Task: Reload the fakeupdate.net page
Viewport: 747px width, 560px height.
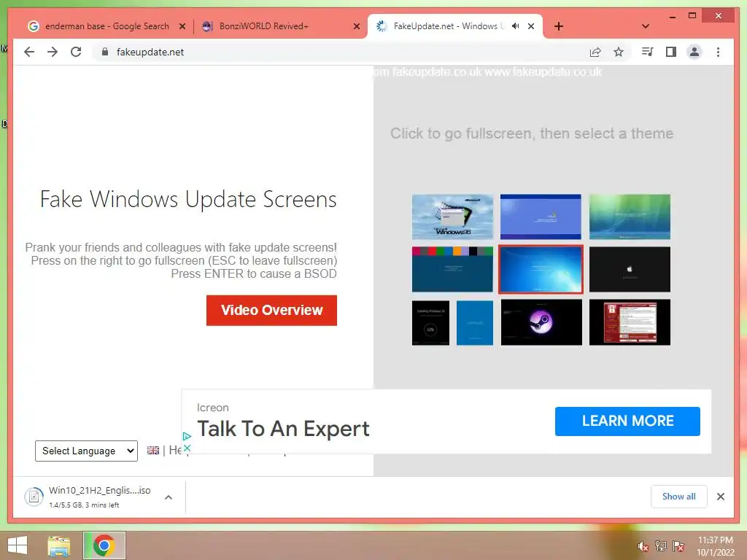Action: 76,52
